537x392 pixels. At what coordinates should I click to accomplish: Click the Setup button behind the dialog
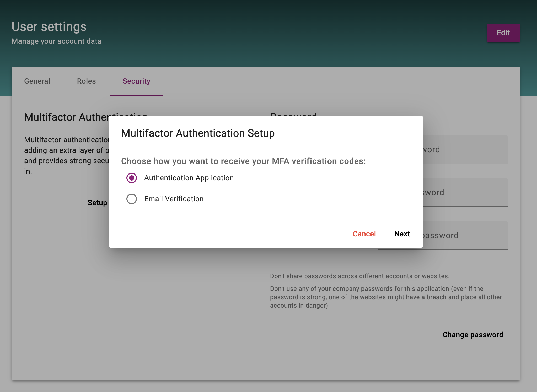click(98, 203)
